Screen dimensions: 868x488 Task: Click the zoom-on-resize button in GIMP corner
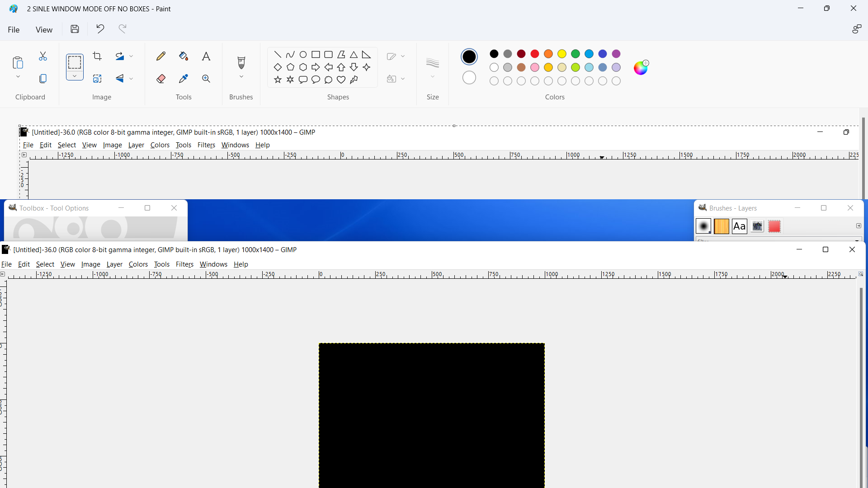(861, 274)
